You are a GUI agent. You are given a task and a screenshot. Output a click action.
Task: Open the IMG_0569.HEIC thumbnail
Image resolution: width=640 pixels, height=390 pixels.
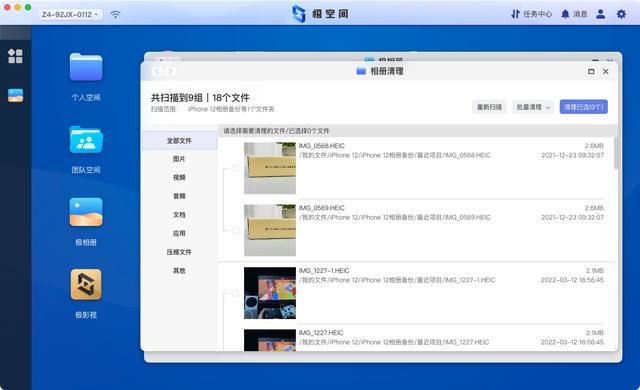pos(270,230)
